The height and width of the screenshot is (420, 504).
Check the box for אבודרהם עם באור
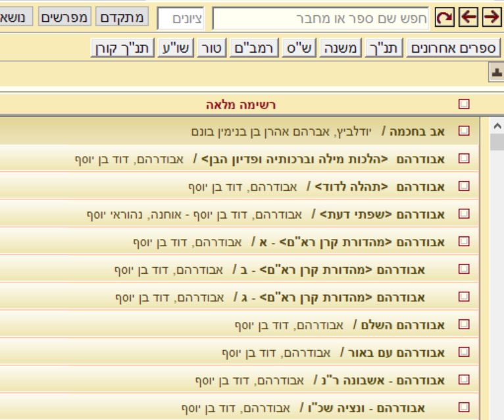click(464, 352)
